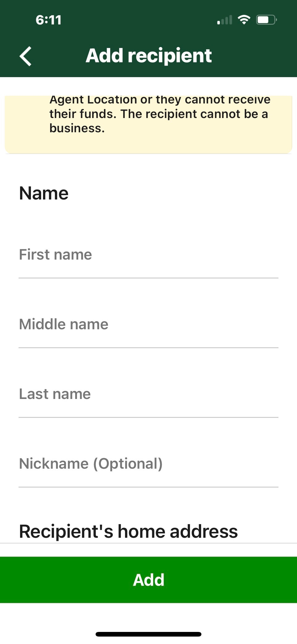Tap the battery indicator icon
Viewport: 297px width, 644px height.
pos(266,20)
